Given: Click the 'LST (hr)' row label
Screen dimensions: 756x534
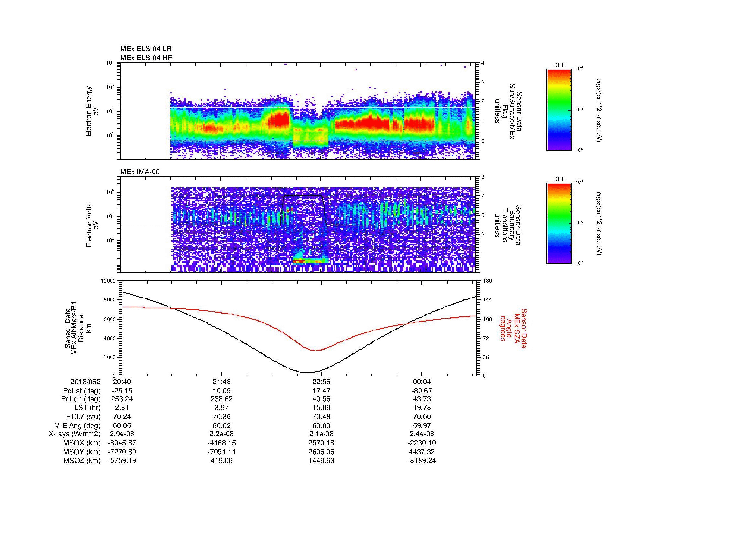Looking at the screenshot, I should (x=87, y=408).
